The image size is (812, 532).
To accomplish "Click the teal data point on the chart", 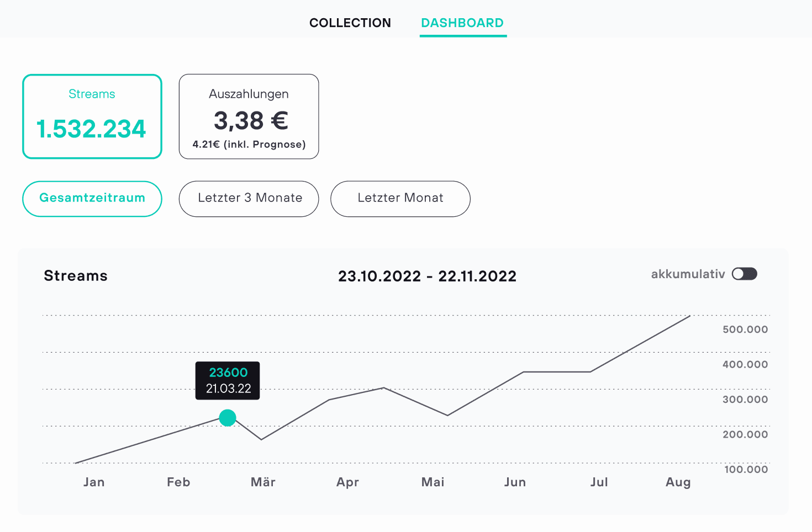I will [228, 418].
